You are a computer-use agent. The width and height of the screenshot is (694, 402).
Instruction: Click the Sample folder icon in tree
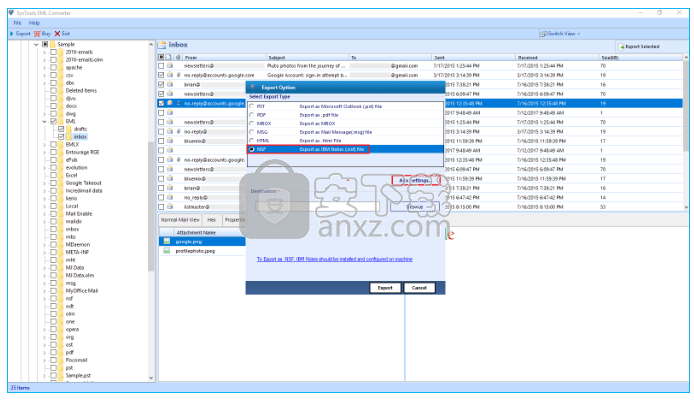[53, 44]
